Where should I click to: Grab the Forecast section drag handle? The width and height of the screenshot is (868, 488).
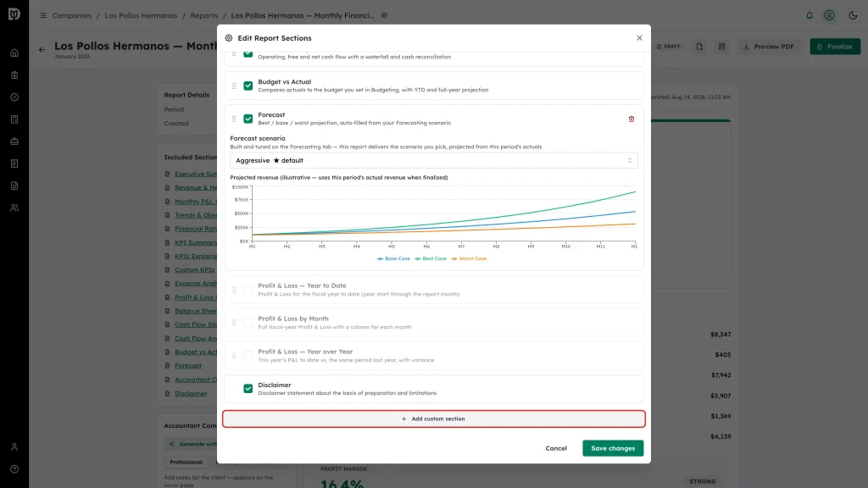click(x=234, y=119)
